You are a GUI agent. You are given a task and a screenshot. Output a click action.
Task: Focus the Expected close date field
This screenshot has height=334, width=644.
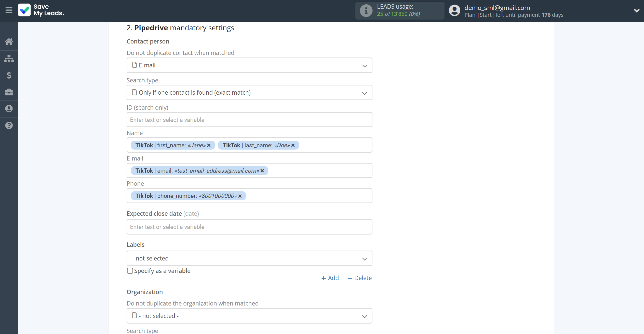(249, 227)
